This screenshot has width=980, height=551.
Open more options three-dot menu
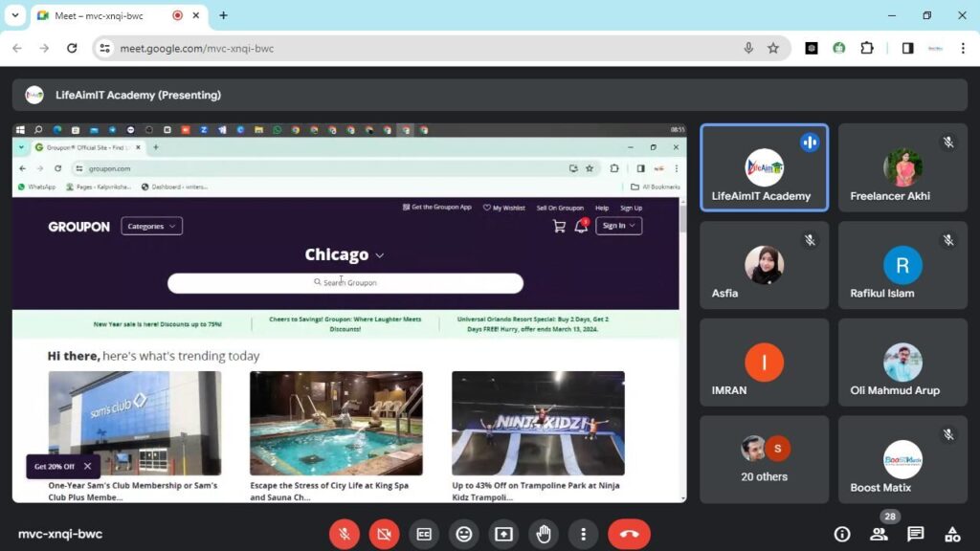pos(583,534)
